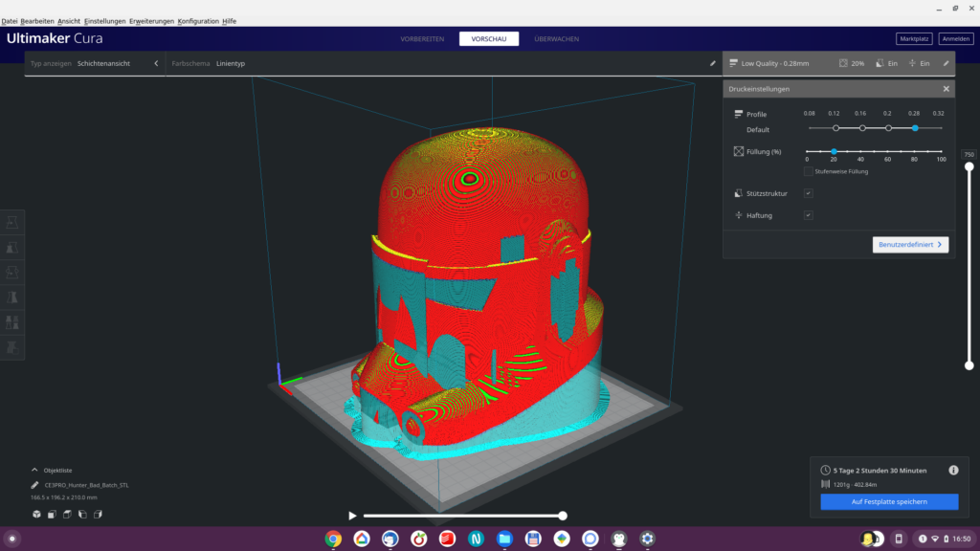The image size is (980, 551).
Task: Open Chrome from the shelf
Action: (x=333, y=539)
